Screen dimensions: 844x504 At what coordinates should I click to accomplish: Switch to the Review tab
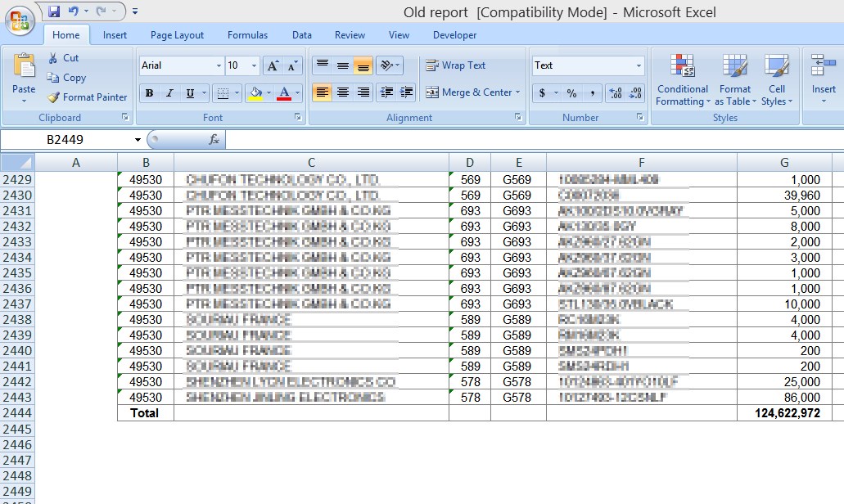coord(350,35)
